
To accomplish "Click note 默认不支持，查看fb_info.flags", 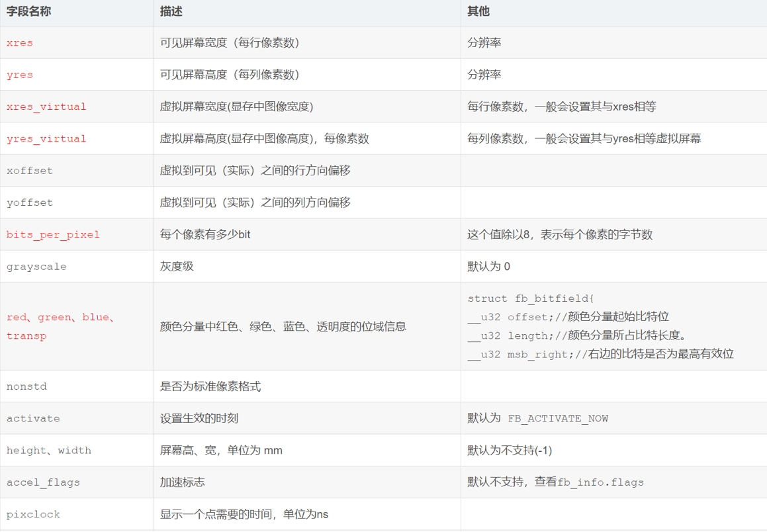I will (x=555, y=482).
